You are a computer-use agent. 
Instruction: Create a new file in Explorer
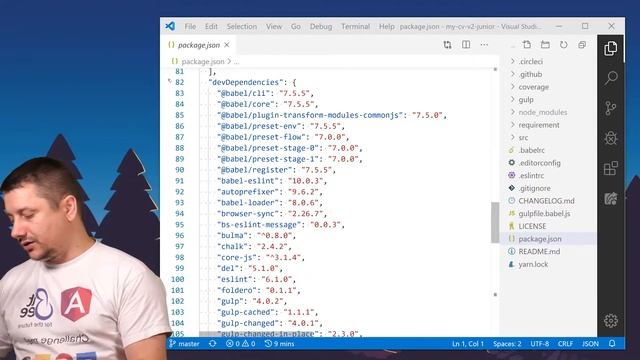(527, 44)
